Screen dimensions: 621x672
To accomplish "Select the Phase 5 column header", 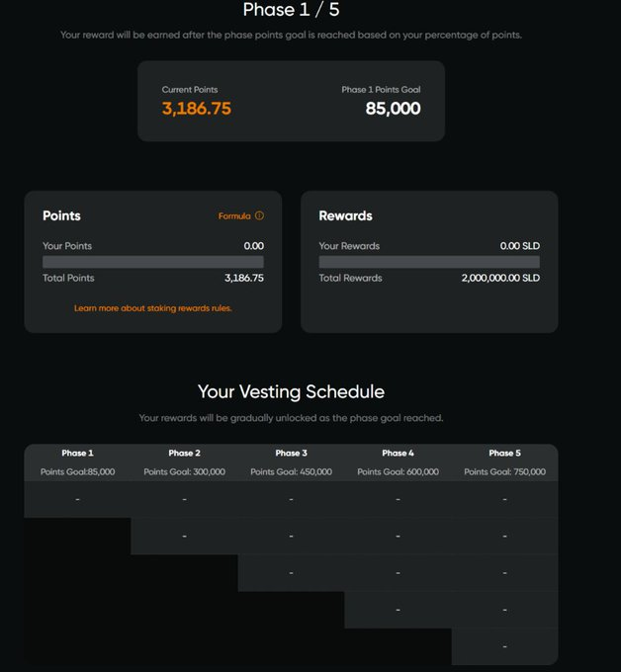I will point(504,453).
